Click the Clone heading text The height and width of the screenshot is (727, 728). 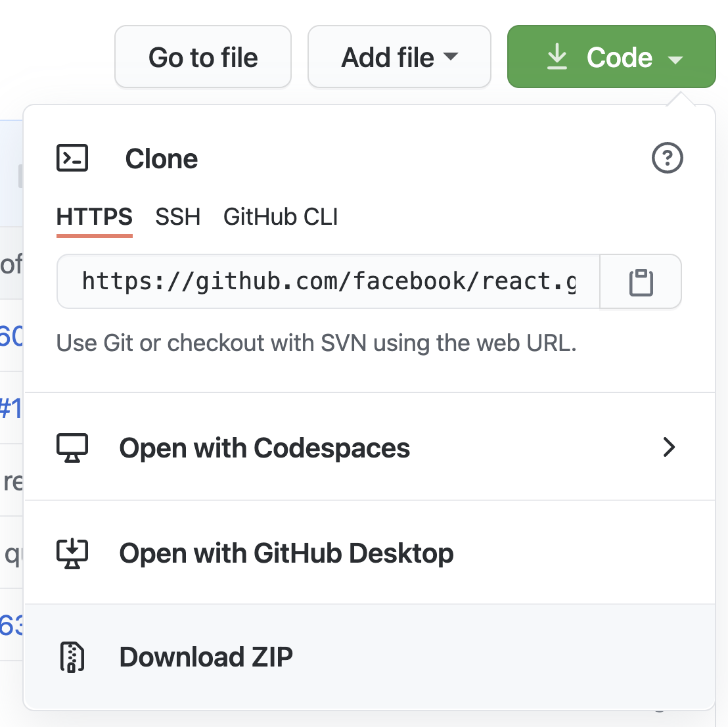(x=162, y=159)
